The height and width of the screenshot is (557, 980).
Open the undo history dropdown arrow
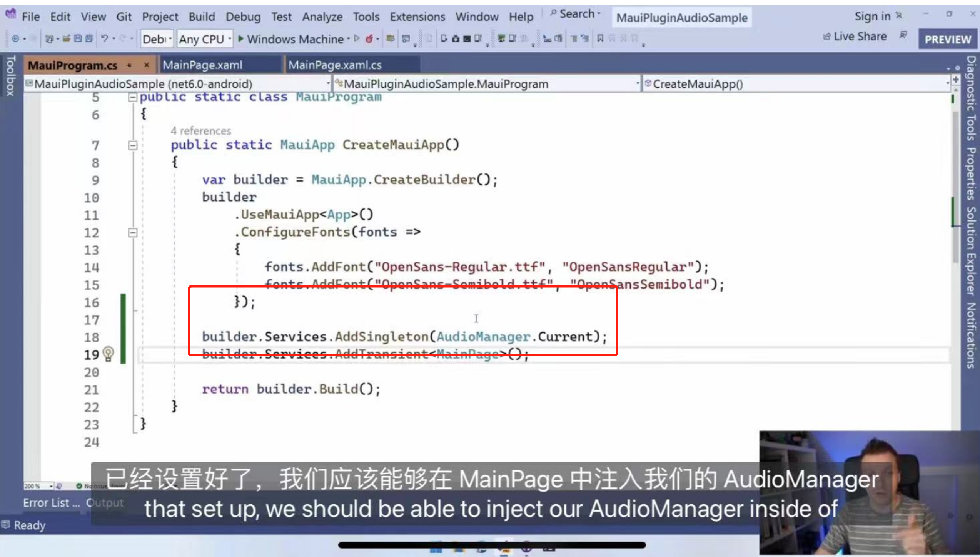click(114, 38)
